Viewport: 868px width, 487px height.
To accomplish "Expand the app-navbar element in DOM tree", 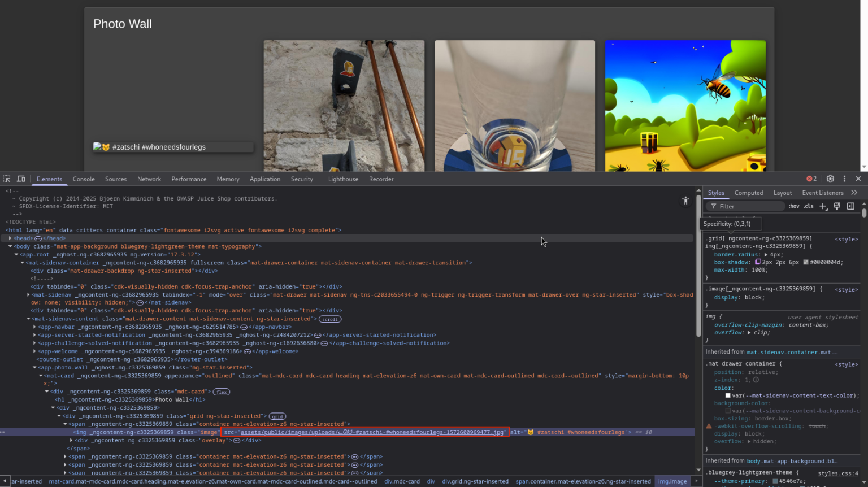I will point(34,327).
